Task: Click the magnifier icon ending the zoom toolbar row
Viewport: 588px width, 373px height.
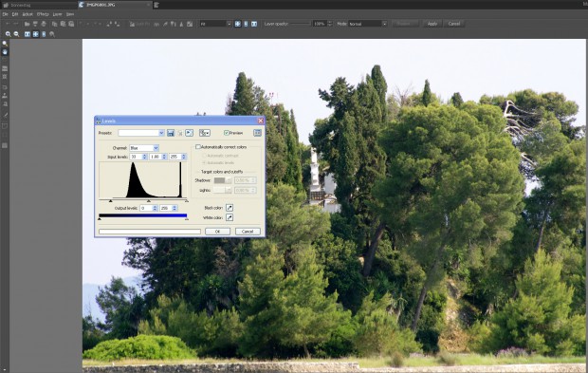Action: pos(52,34)
